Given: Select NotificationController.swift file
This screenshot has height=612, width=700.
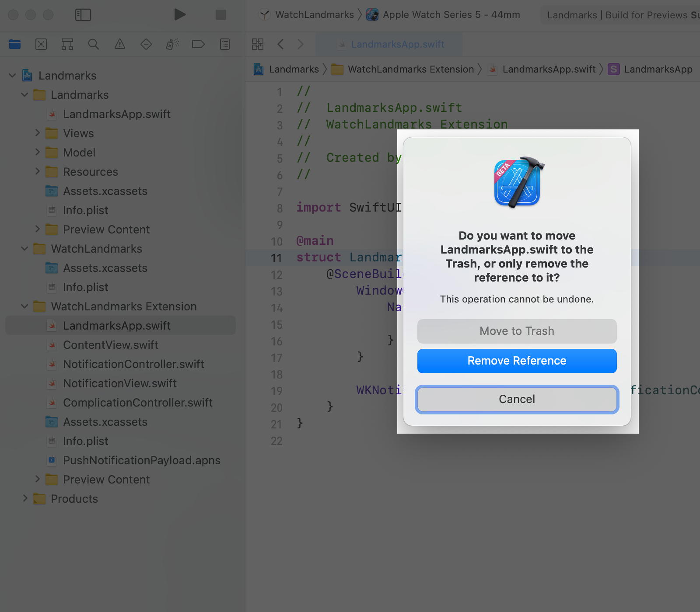Looking at the screenshot, I should coord(133,364).
